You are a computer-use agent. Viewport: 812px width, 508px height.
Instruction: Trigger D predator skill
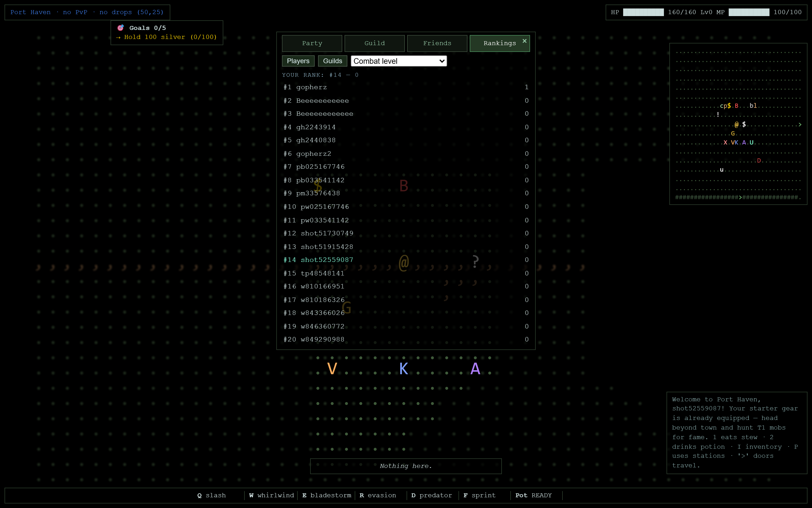click(x=431, y=495)
